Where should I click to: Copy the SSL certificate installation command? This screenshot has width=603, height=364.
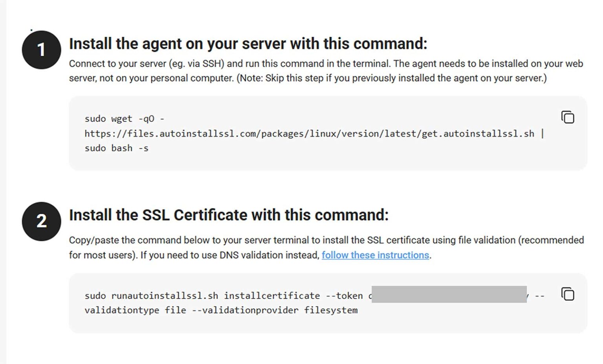click(x=567, y=294)
